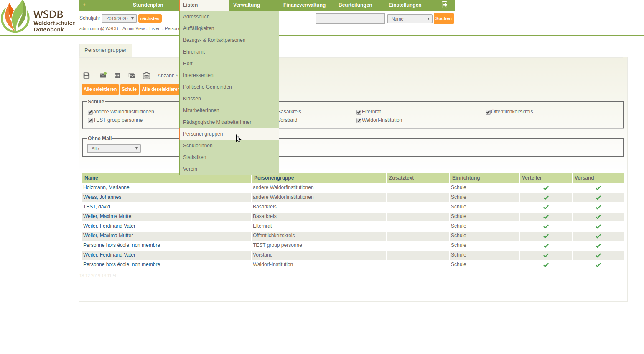Click the envelope icon with green alert badge
The image size is (644, 354).
pos(103,75)
